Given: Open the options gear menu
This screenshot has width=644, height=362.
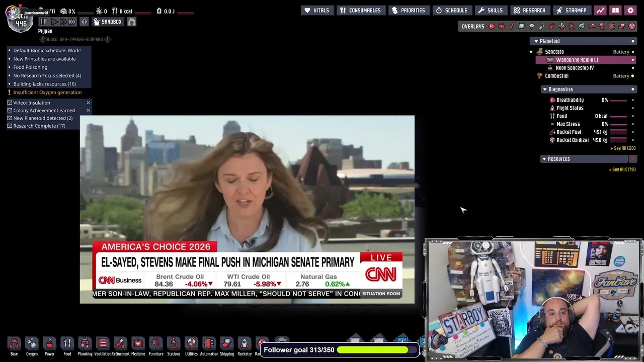Looking at the screenshot, I should [630, 10].
